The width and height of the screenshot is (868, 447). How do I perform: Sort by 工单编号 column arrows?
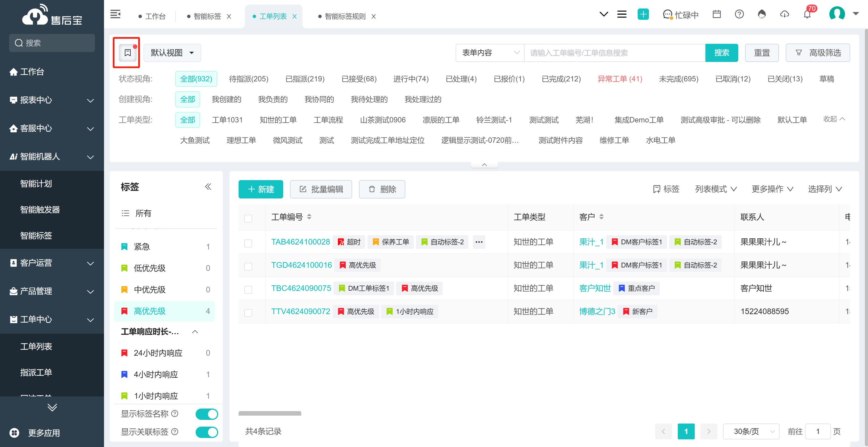309,217
